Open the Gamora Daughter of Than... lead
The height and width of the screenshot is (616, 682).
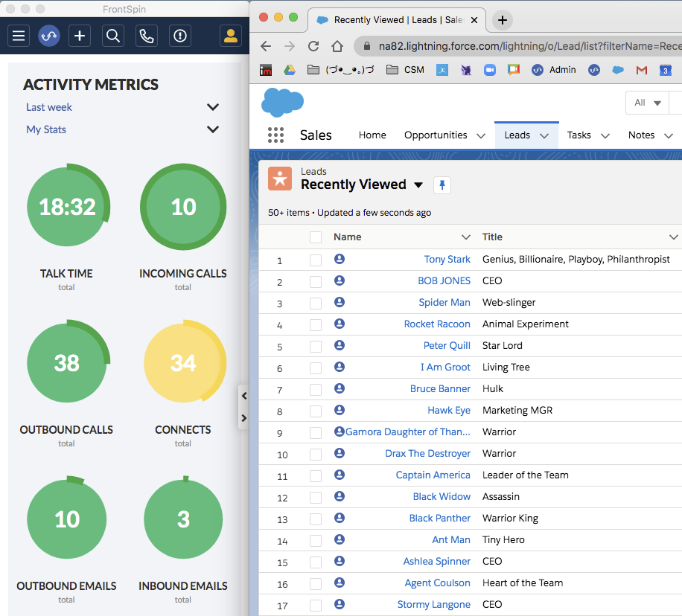408,432
